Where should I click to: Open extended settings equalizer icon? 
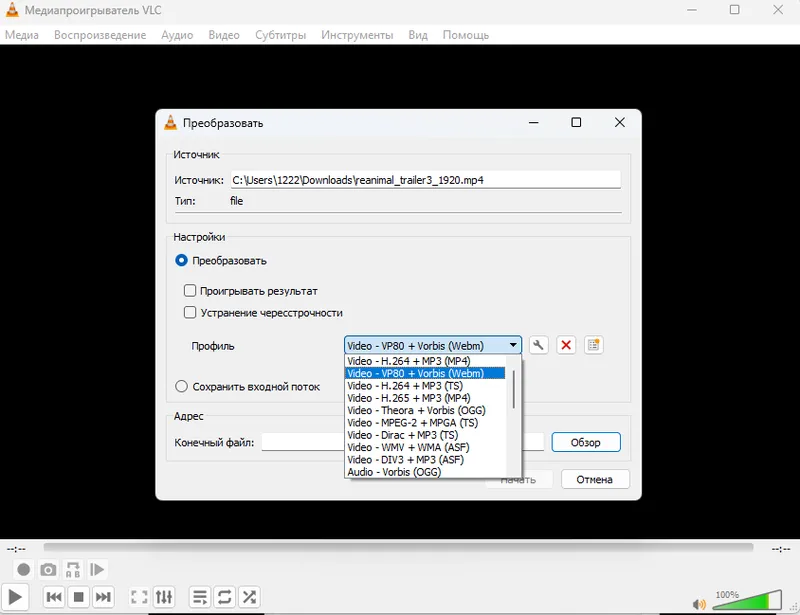point(164,597)
